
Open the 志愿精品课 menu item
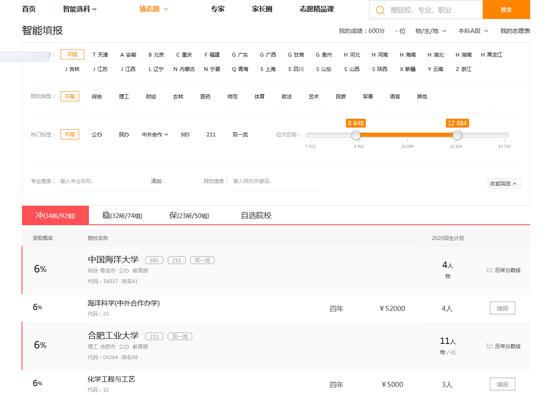click(x=316, y=9)
